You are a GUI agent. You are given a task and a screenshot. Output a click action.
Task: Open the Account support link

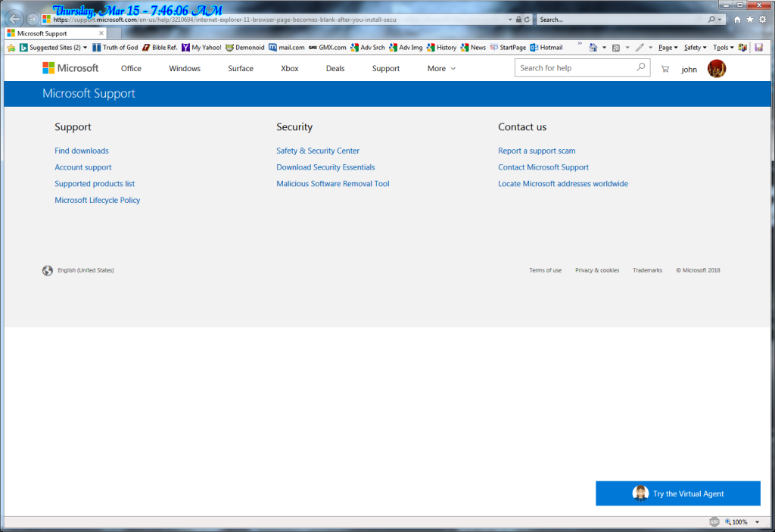[83, 167]
